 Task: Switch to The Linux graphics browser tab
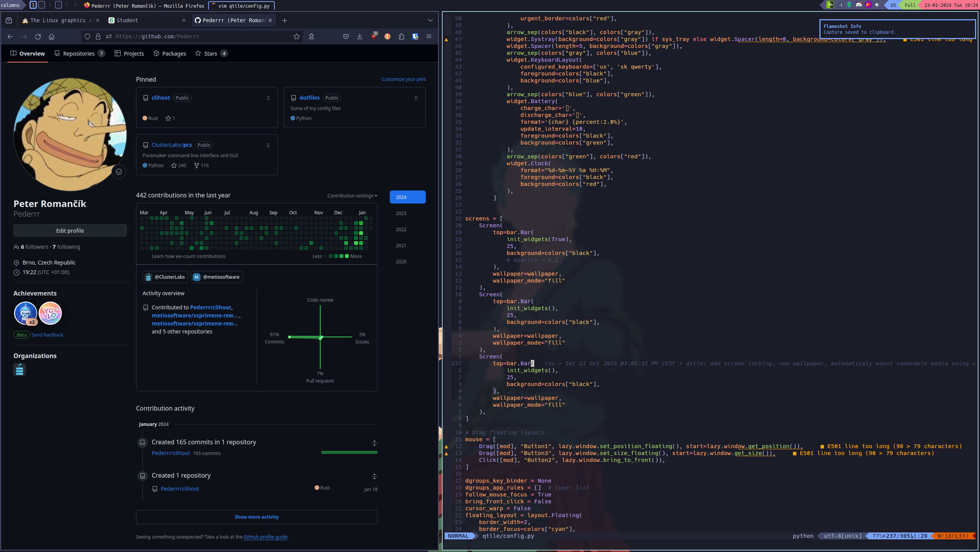click(61, 20)
